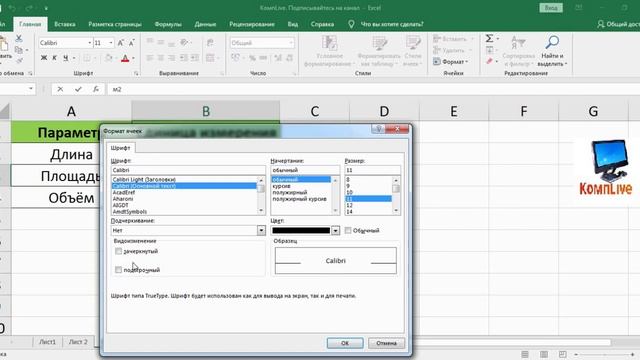
Task: Select the полужирный курсив style option
Action: [300, 199]
